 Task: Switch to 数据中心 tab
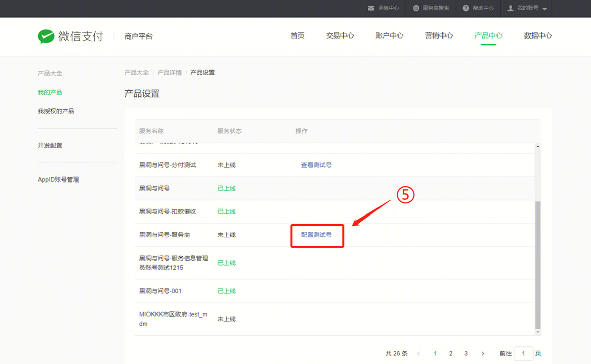tap(538, 36)
